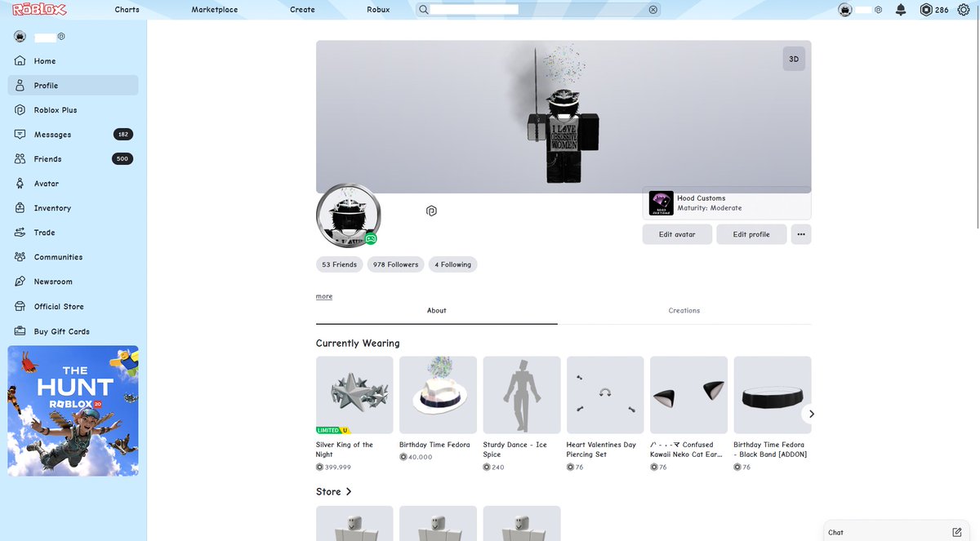Click the profile avatar headshot circle
Image resolution: width=980 pixels, height=541 pixels.
(349, 215)
